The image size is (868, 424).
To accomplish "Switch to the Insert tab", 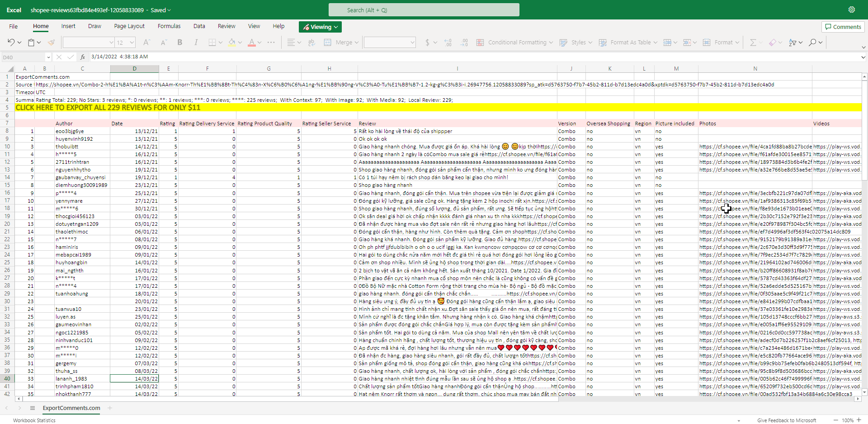I will pos(68,26).
